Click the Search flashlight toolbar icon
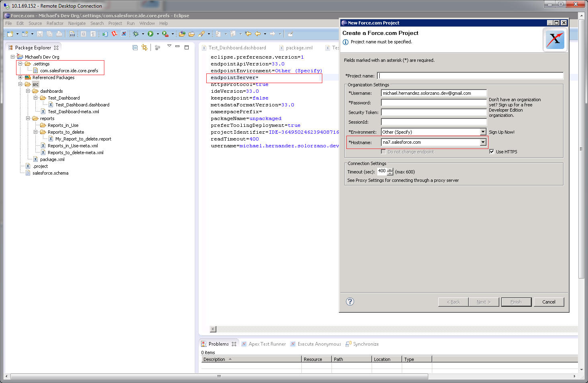Screen dimensions: 588x383 click(x=201, y=34)
